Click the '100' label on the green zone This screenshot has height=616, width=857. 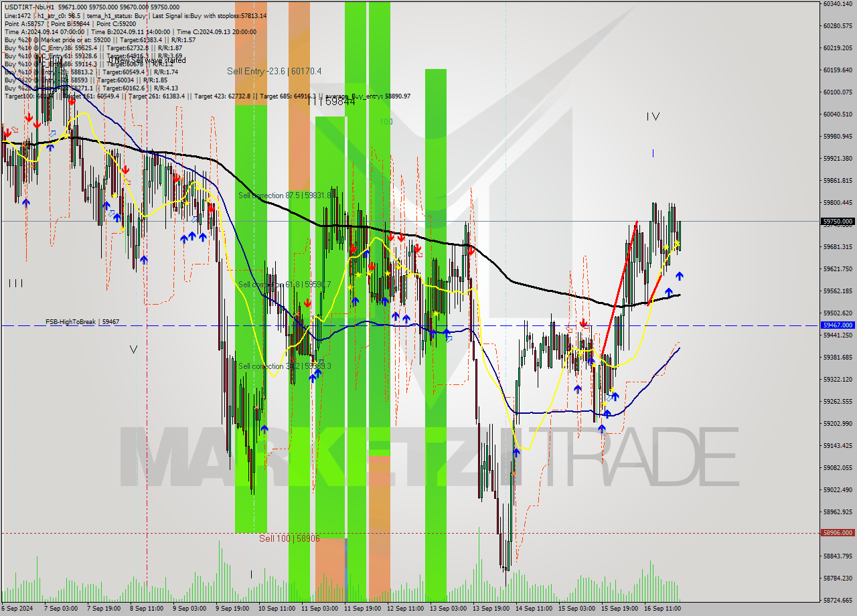click(386, 122)
